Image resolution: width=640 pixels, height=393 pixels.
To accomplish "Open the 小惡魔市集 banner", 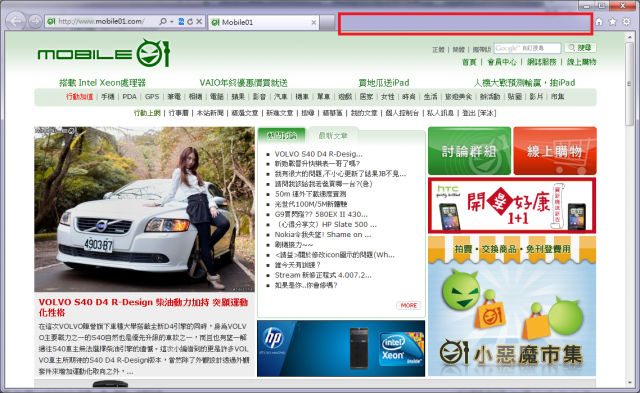I will pos(512,306).
